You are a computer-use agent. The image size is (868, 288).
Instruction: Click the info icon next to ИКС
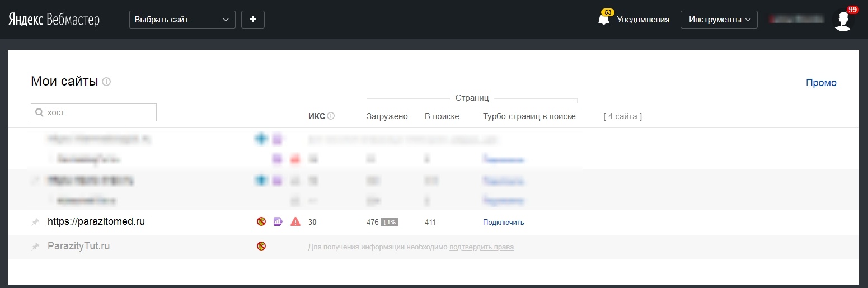click(331, 116)
